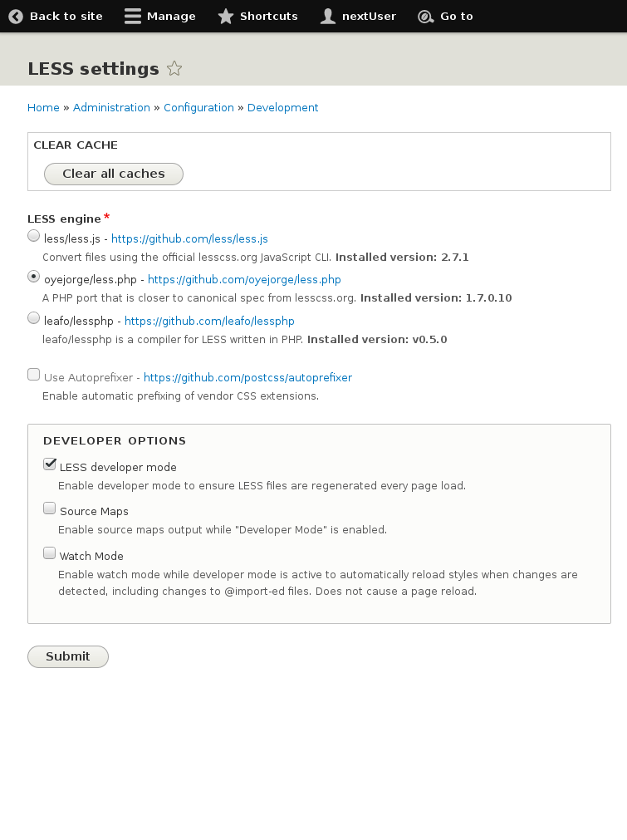
Task: Select the oyejorge/less.php radio button
Action: click(x=33, y=276)
